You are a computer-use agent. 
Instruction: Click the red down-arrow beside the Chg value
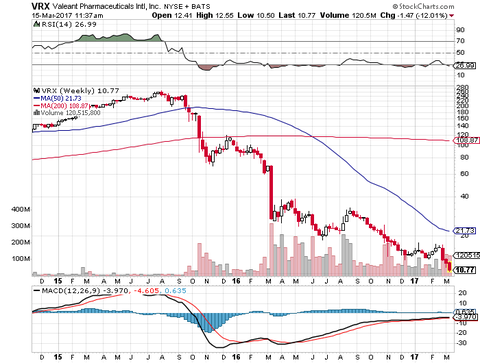[452, 16]
